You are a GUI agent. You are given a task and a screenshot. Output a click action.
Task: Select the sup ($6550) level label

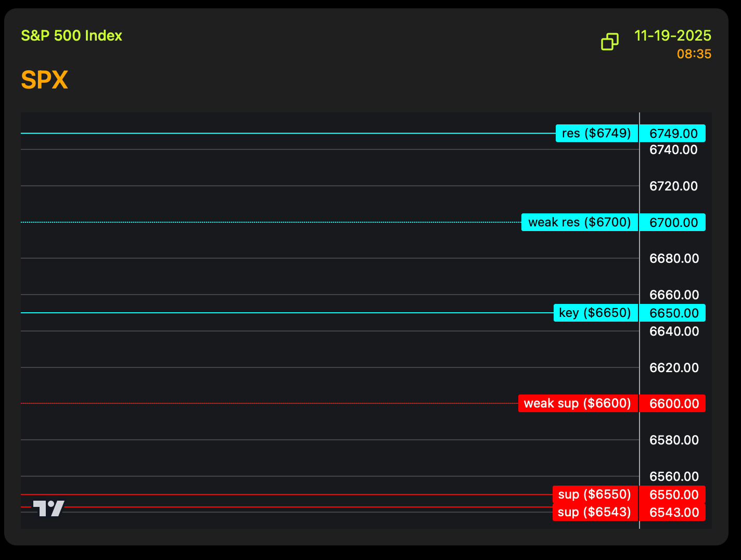pos(594,494)
